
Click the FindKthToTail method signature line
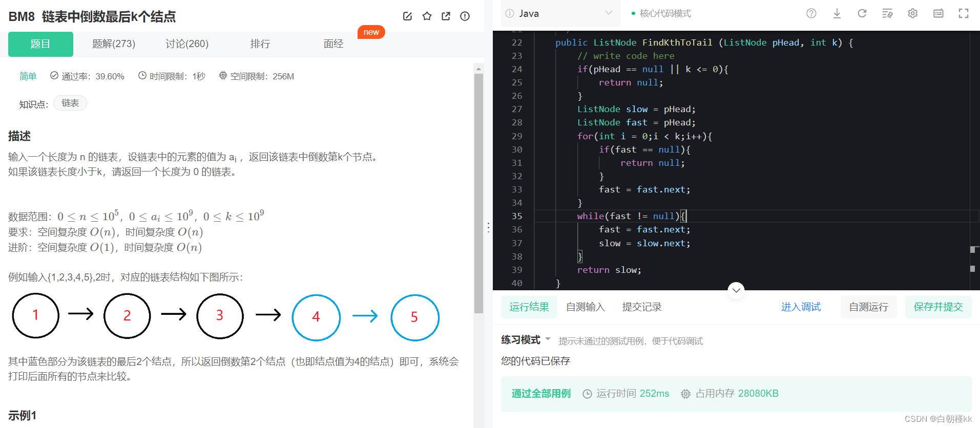pos(704,42)
